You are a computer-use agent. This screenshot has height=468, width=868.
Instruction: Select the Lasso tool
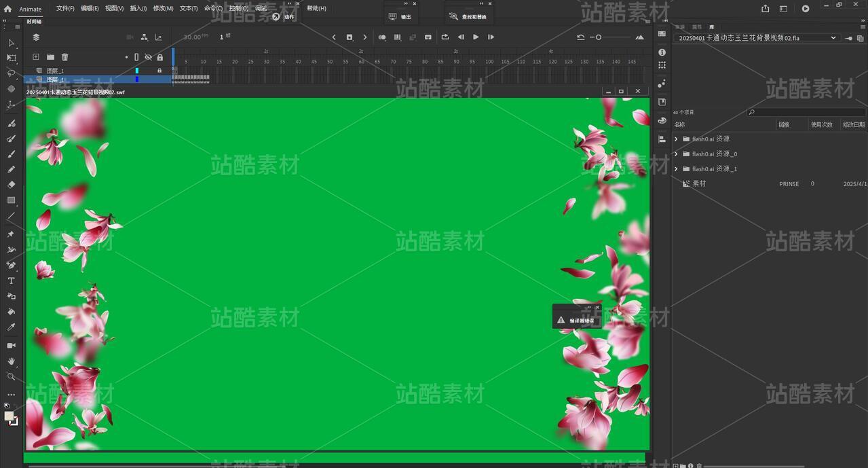[x=11, y=73]
